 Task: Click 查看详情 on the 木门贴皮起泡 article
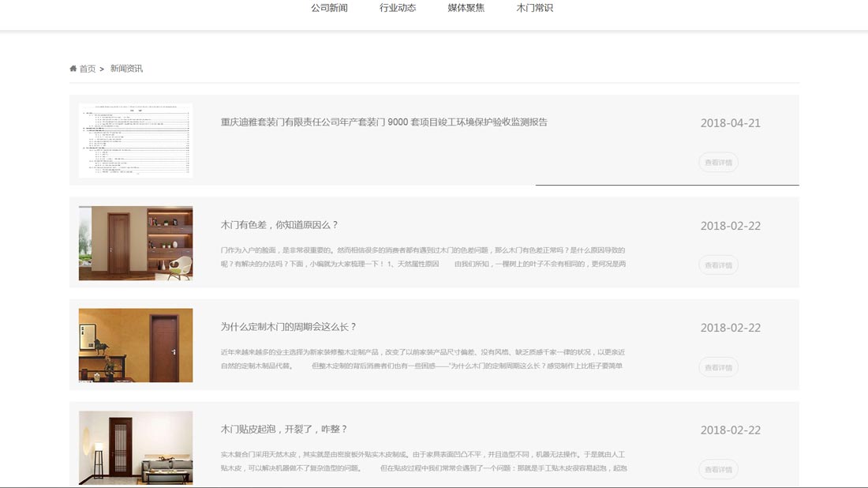[718, 468]
